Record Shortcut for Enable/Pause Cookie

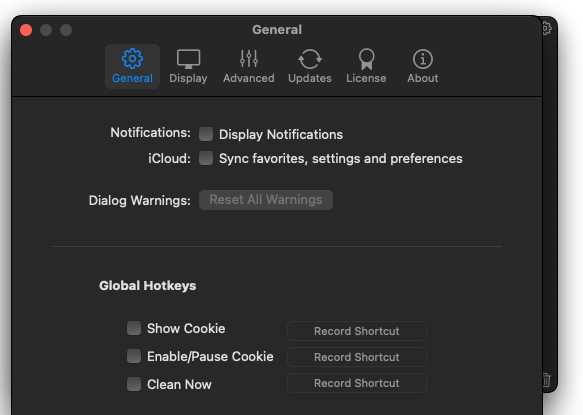[x=357, y=357]
